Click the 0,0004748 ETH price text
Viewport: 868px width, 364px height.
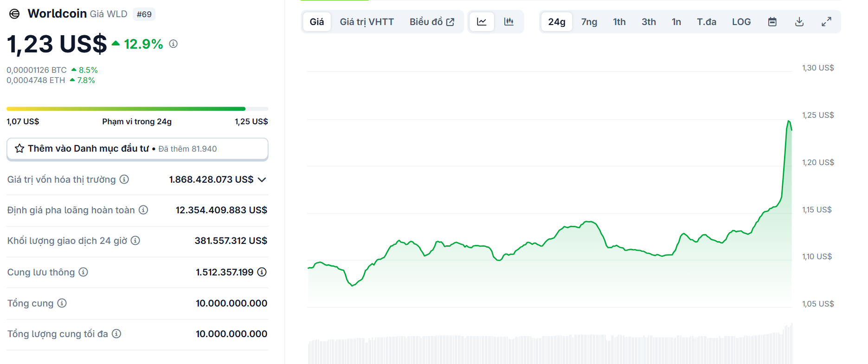tap(36, 80)
